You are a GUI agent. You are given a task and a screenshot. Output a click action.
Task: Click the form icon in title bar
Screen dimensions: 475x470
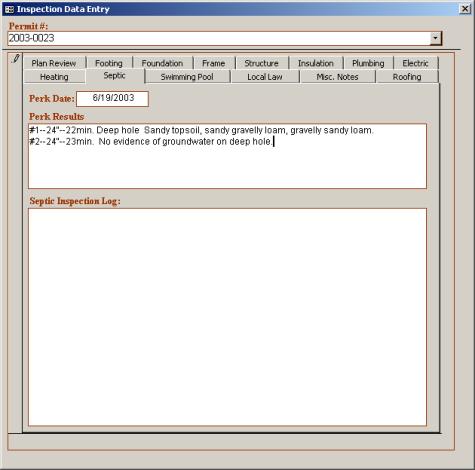coord(9,9)
